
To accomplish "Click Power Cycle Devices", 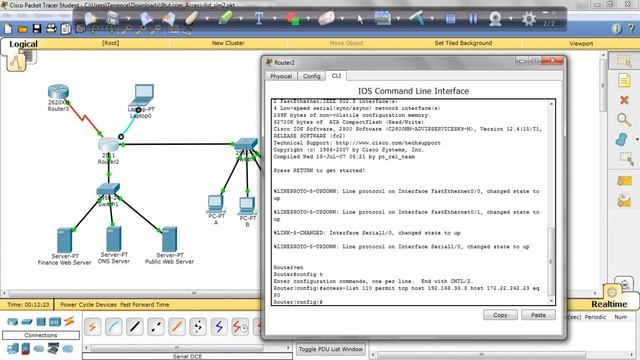I will (89, 304).
